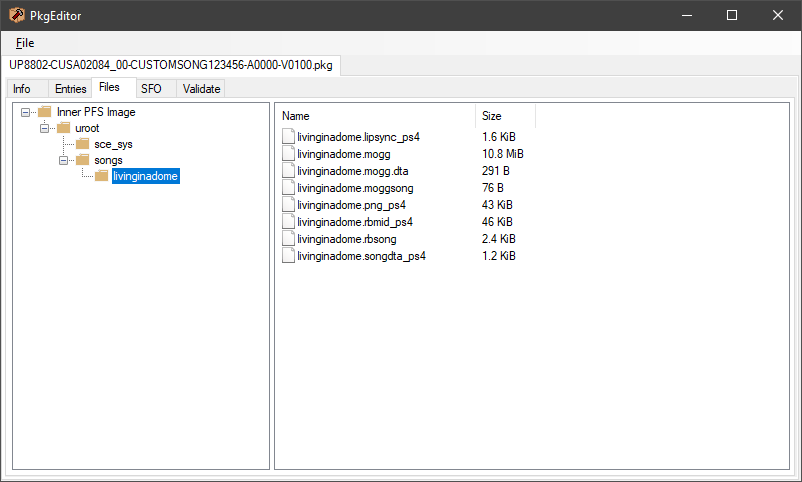Image resolution: width=802 pixels, height=482 pixels.
Task: Collapse the uroot tree node
Action: tap(44, 128)
